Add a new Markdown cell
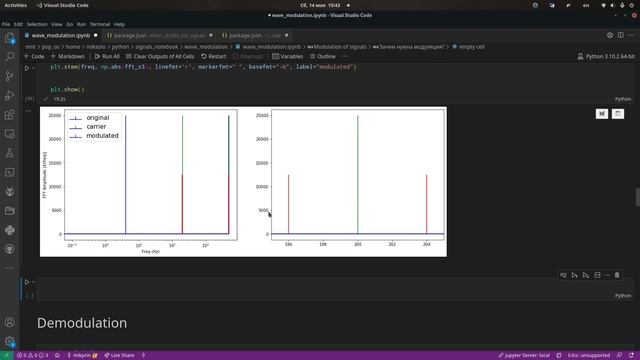 click(68, 56)
